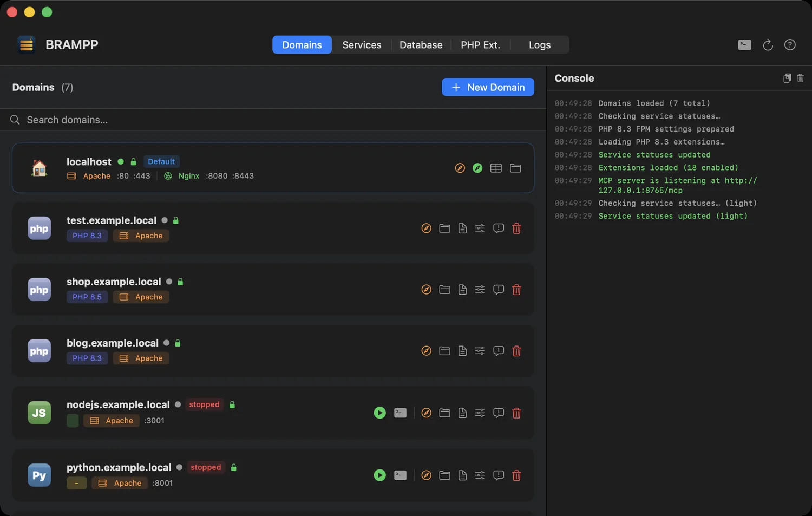This screenshot has height=516, width=812.
Task: Open the folder for shop.example.local
Action: click(444, 290)
